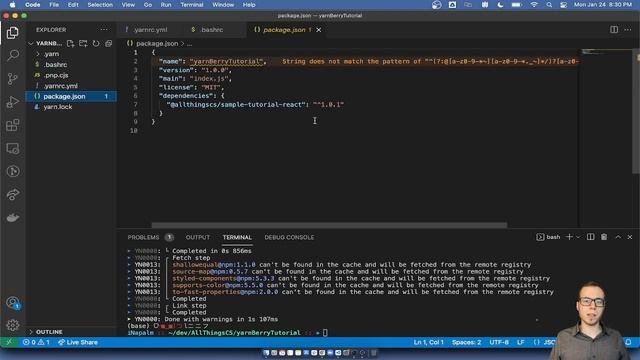Viewport: 640px width, 360px height.
Task: Change end of line sequence LF
Action: pos(520,342)
